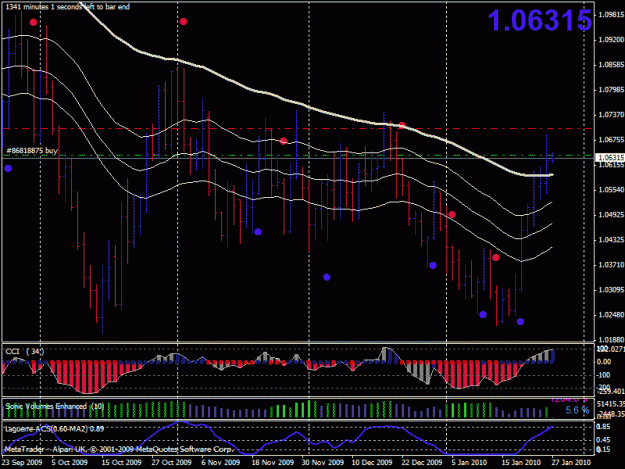Click the 1.03710 price axis label
Image resolution: width=625 pixels, height=469 pixels.
tap(611, 265)
